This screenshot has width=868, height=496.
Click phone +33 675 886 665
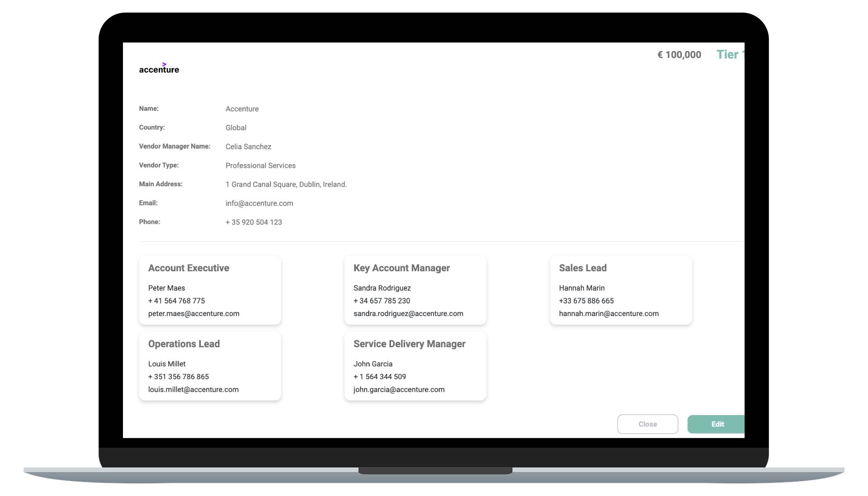coord(586,301)
